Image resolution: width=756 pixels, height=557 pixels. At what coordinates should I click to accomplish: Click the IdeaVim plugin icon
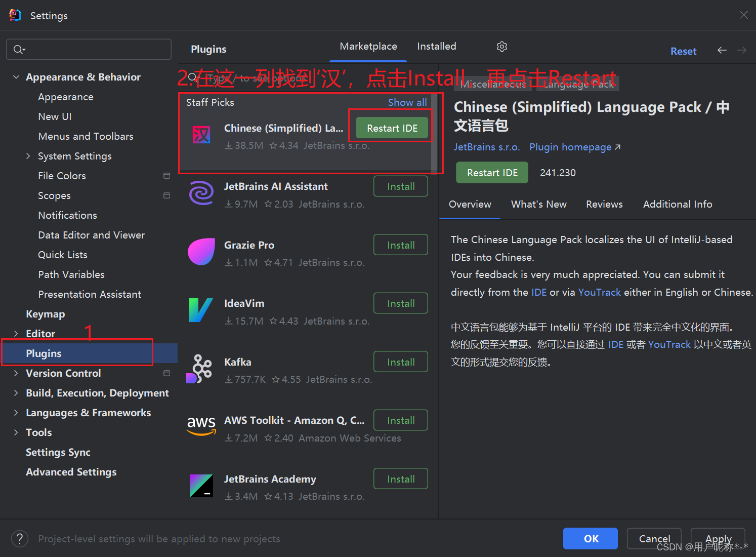click(x=201, y=310)
